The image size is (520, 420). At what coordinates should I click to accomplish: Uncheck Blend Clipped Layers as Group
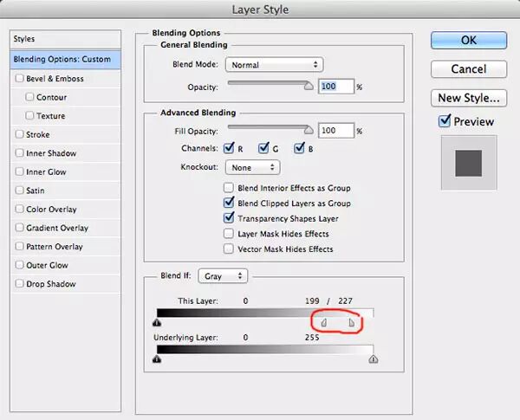click(229, 203)
